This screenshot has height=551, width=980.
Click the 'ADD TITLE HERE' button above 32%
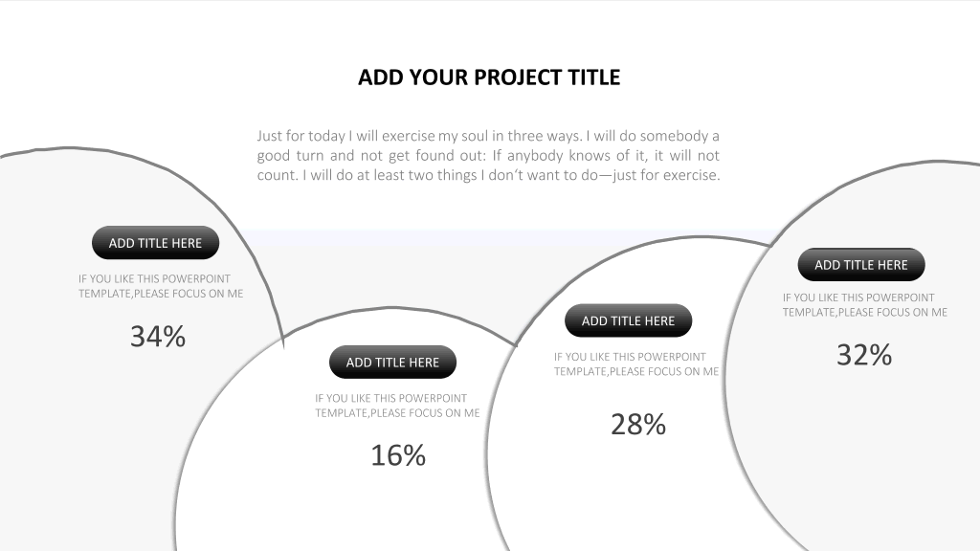pos(861,265)
